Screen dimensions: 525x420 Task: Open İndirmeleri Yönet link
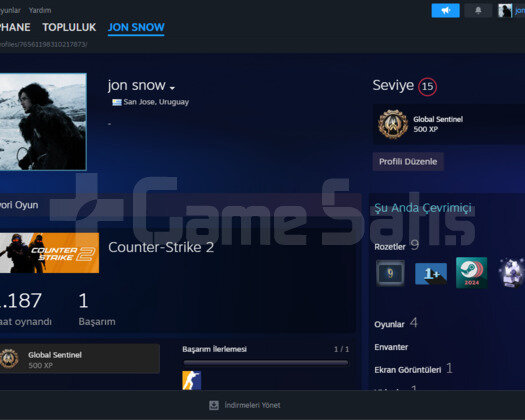(x=252, y=405)
